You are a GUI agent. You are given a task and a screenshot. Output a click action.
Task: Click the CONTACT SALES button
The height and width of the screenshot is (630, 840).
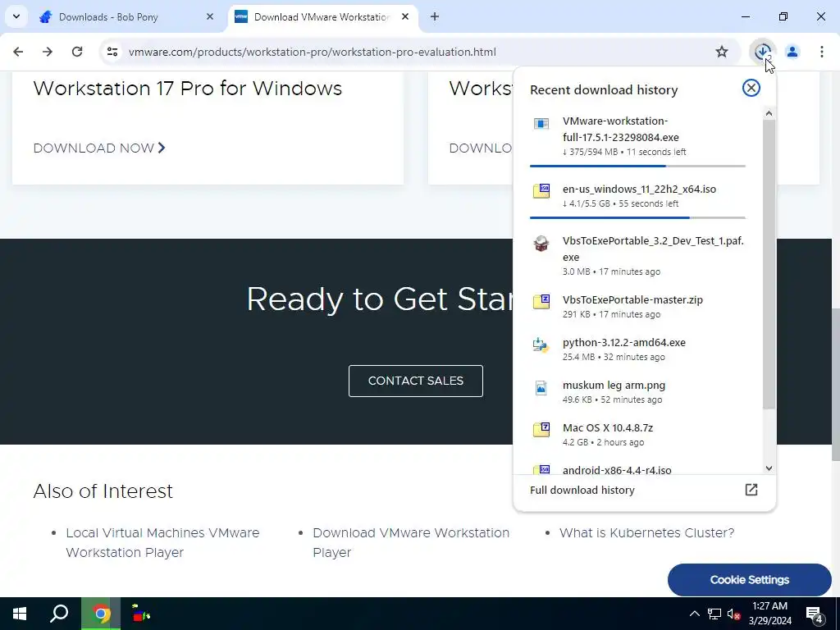(416, 381)
